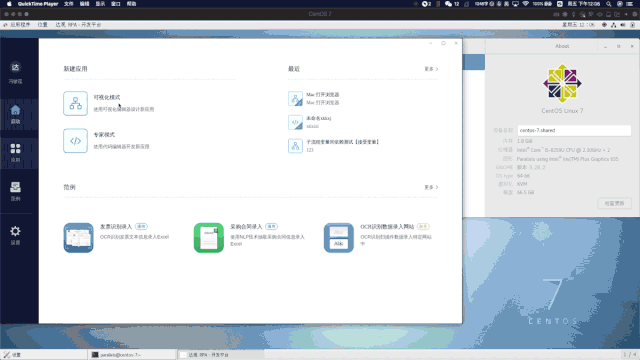Click the 检查更新 button in About
This screenshot has width=640, height=360.
click(614, 203)
